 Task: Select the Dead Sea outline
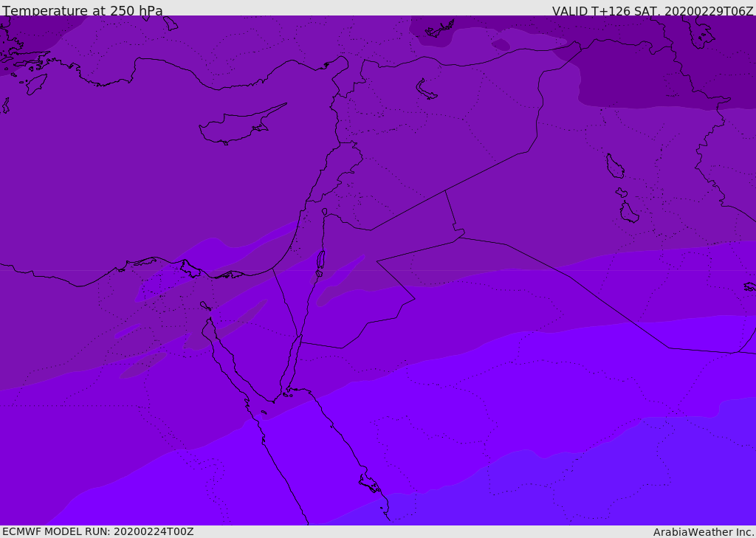coord(320,263)
